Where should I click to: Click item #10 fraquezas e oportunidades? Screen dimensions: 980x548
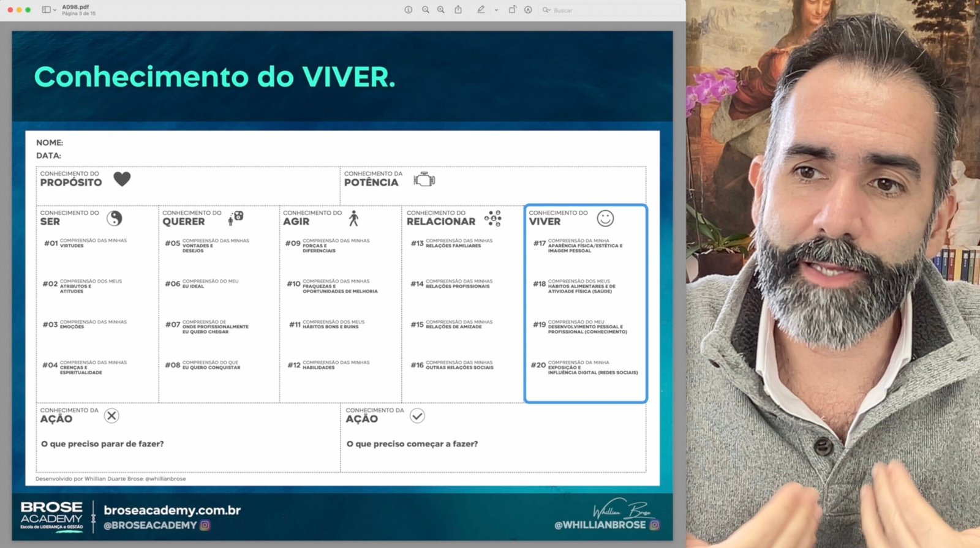[x=332, y=286]
